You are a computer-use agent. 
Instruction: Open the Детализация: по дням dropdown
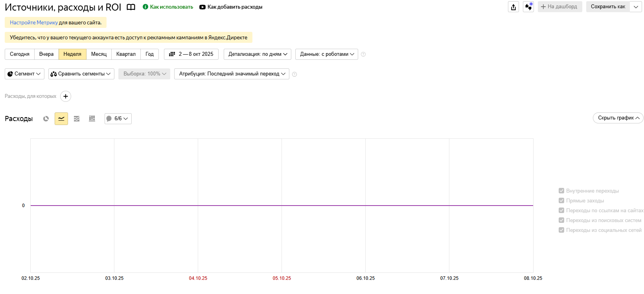pyautogui.click(x=258, y=54)
